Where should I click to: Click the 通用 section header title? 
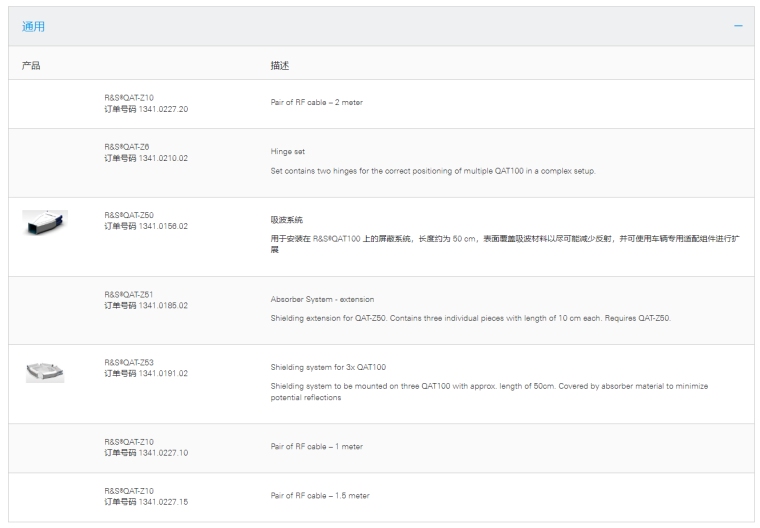tap(33, 26)
